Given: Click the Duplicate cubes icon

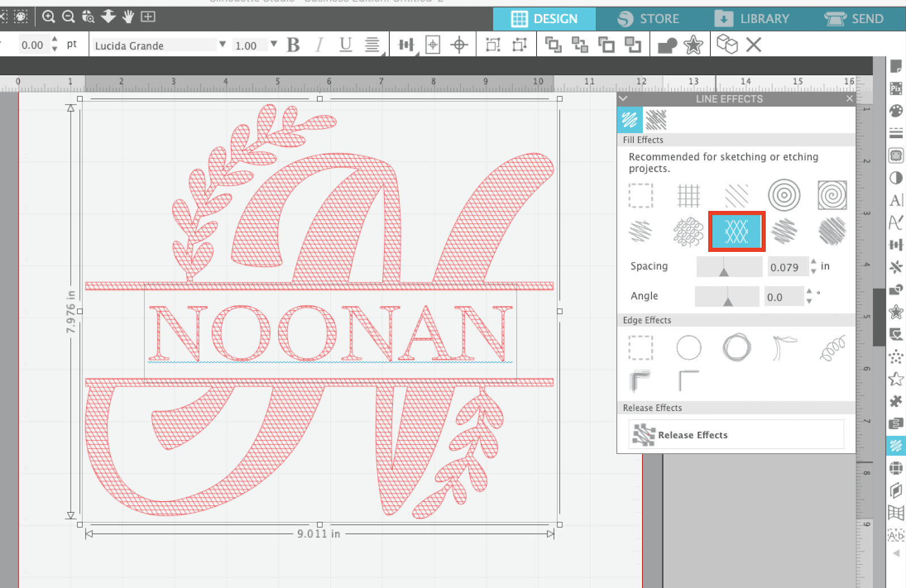Looking at the screenshot, I should [x=727, y=44].
